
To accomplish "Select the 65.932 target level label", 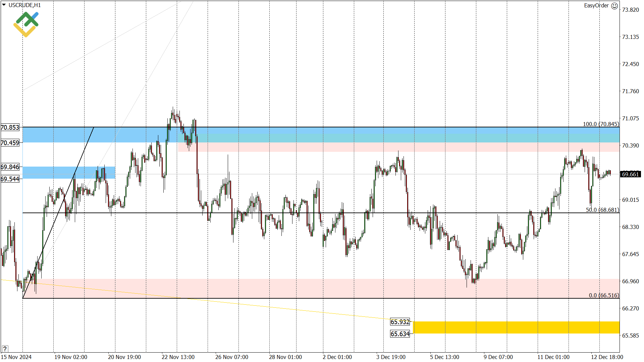I will (x=400, y=322).
